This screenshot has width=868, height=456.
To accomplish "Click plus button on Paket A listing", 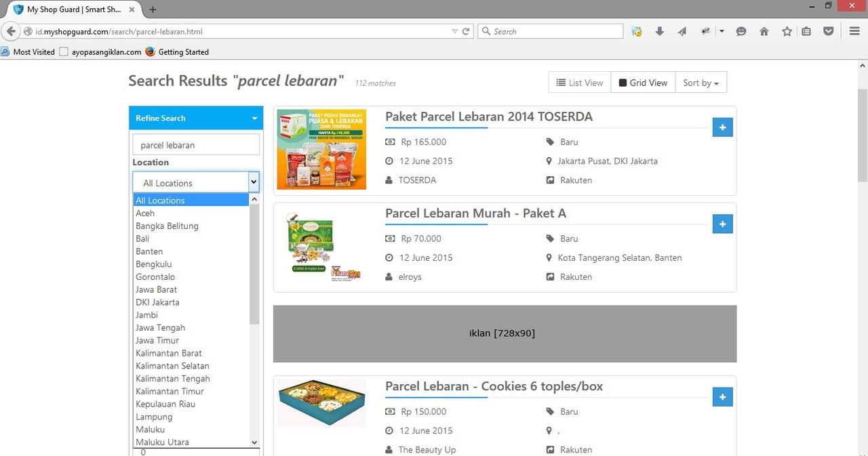I will pos(722,224).
